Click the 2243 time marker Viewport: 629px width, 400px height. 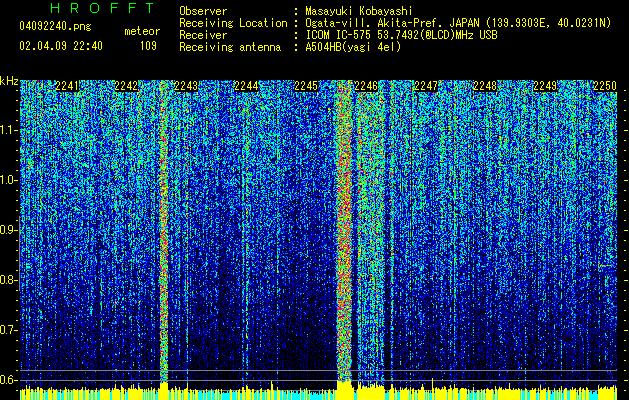tap(186, 86)
